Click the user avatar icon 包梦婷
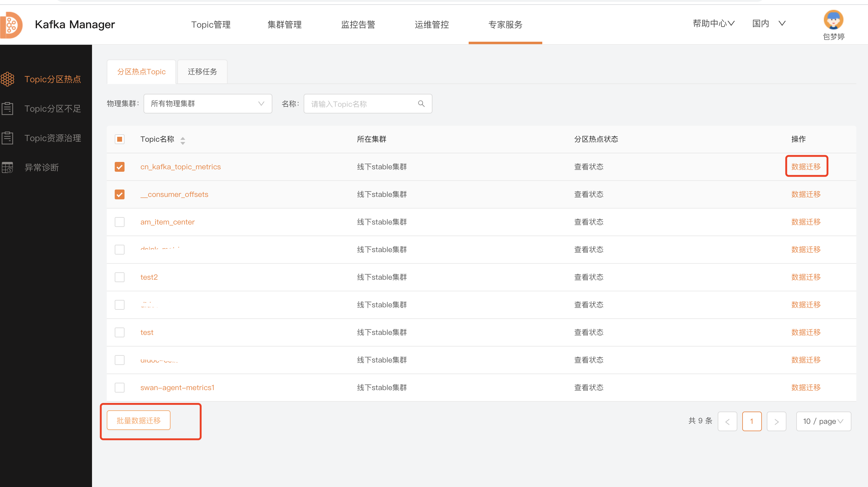The width and height of the screenshot is (868, 487). tap(833, 20)
